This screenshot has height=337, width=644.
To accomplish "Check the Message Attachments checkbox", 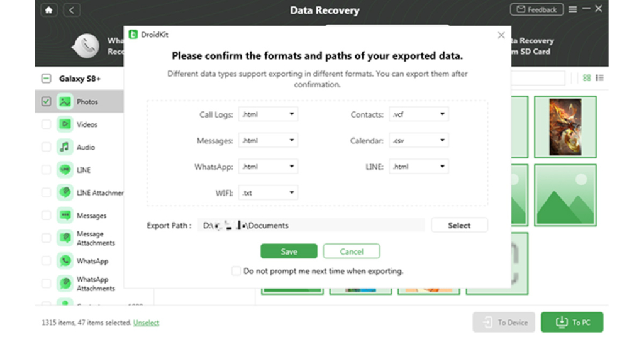I will coord(46,238).
